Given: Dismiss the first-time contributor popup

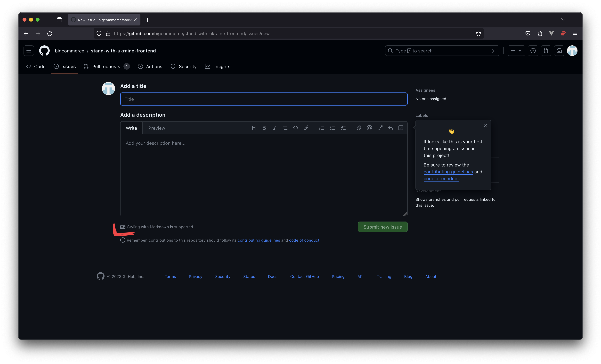Looking at the screenshot, I should (485, 125).
